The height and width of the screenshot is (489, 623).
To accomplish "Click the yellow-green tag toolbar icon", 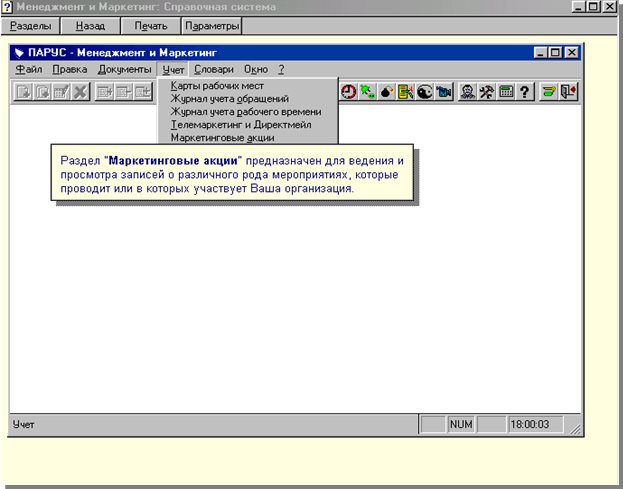I will point(549,92).
